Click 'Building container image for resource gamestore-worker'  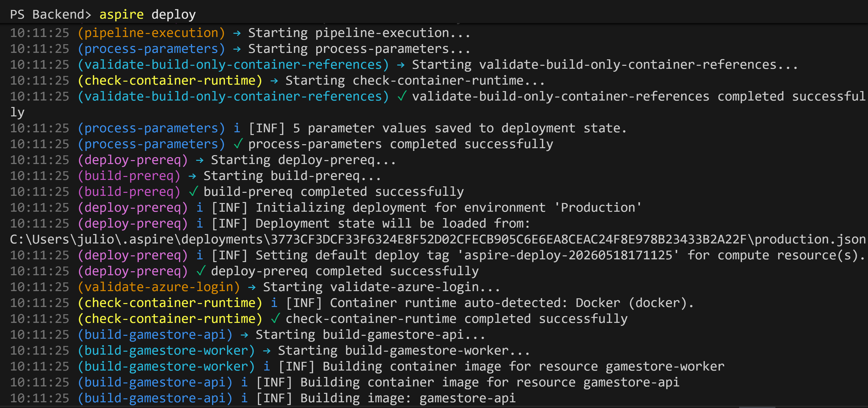523,367
